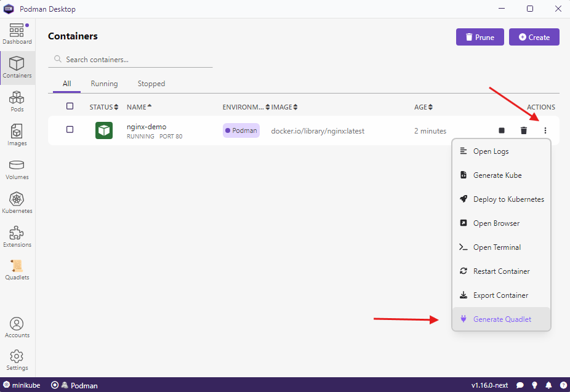
Task: Open Quadlets in the sidebar
Action: tap(17, 270)
